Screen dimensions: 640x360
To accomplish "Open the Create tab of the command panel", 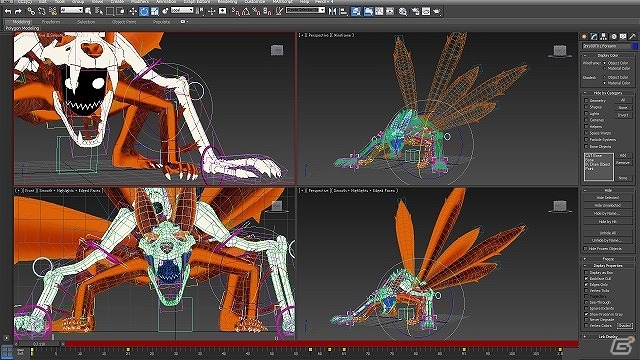I will click(584, 36).
